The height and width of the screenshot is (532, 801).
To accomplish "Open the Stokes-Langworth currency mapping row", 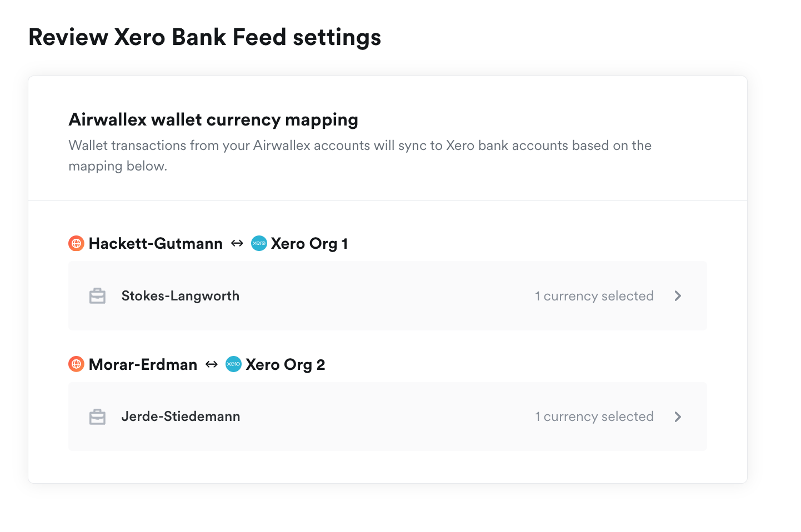I will pos(388,296).
